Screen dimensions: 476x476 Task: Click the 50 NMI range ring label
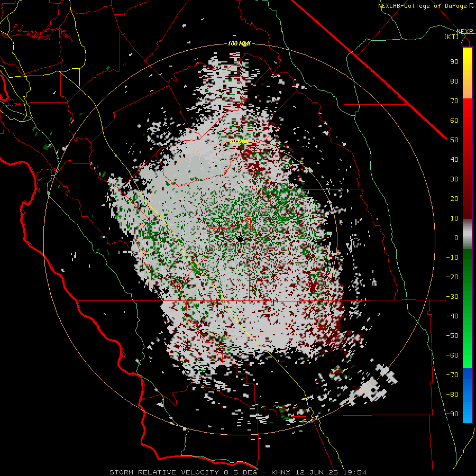[239, 141]
